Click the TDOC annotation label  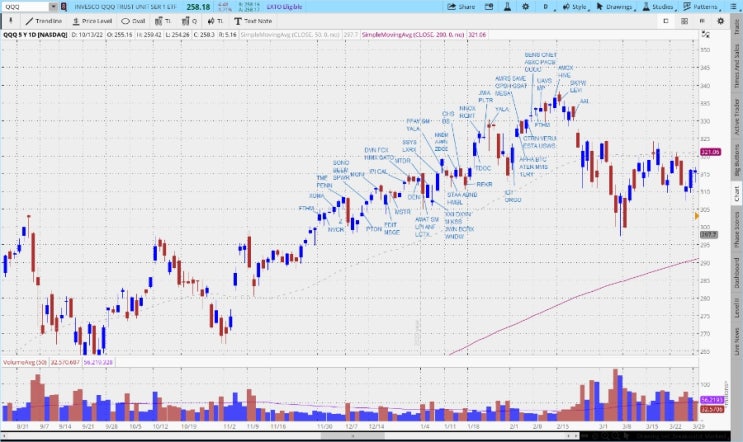pos(483,168)
